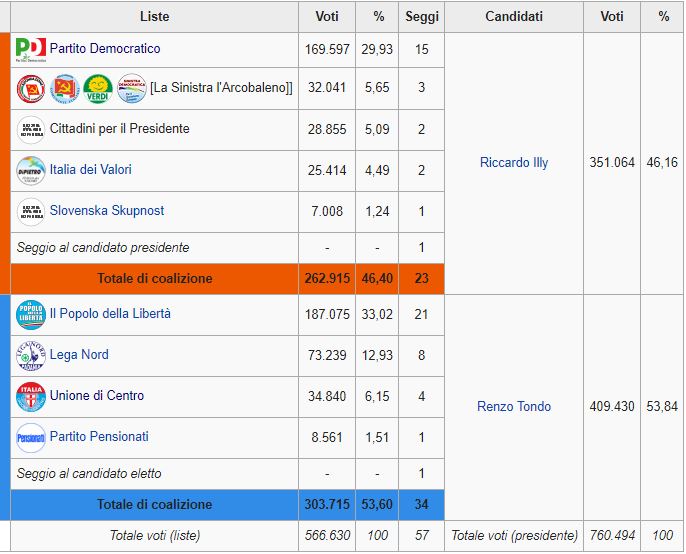Click the Unione di Centro shield logo
This screenshot has width=686, height=554.
tap(30, 396)
